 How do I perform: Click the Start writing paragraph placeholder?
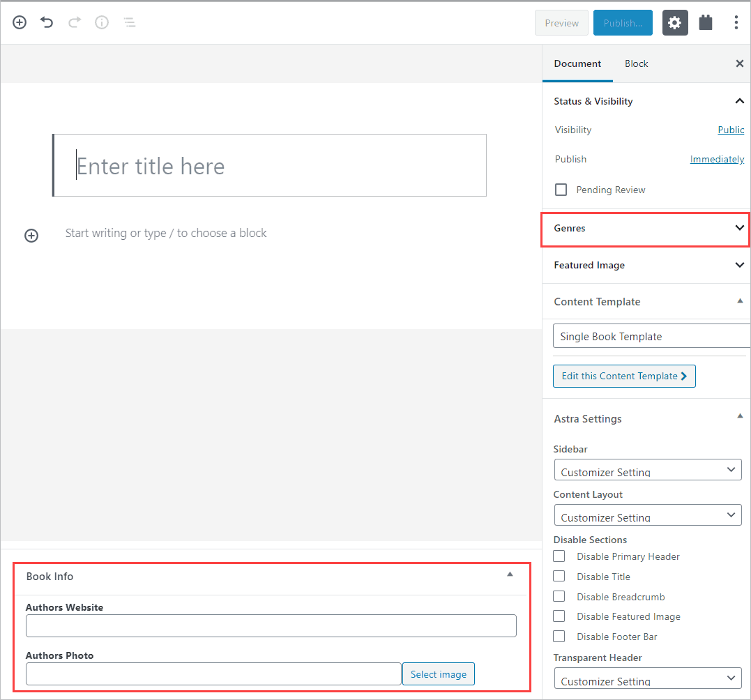(x=166, y=234)
